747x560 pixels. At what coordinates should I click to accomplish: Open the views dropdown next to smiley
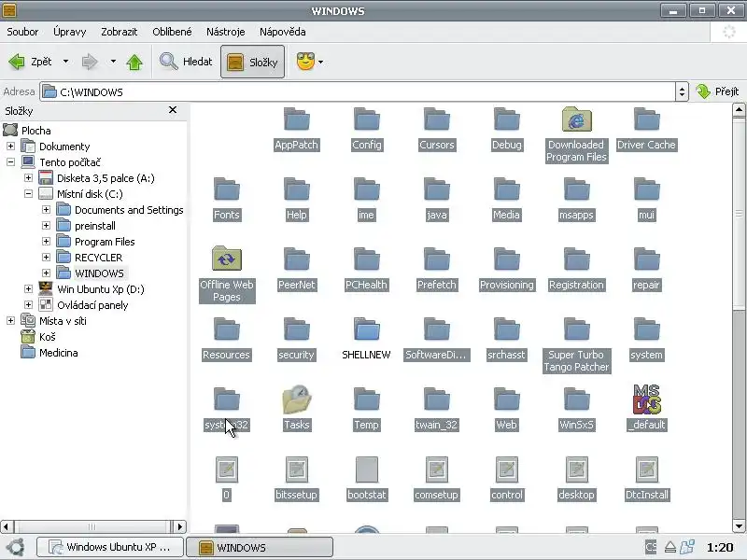click(320, 62)
